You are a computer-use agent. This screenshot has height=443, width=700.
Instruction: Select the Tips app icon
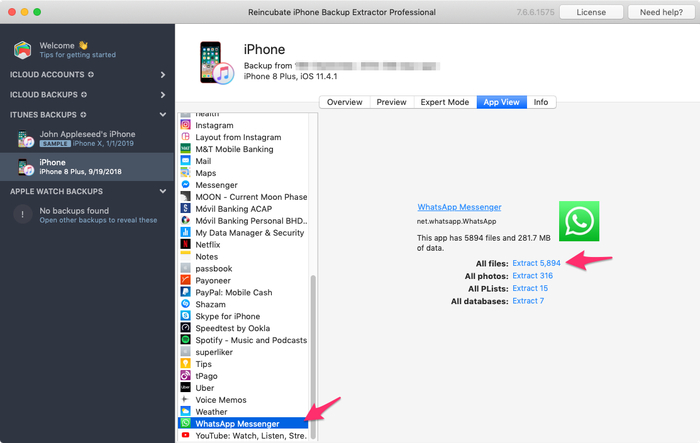pos(185,364)
